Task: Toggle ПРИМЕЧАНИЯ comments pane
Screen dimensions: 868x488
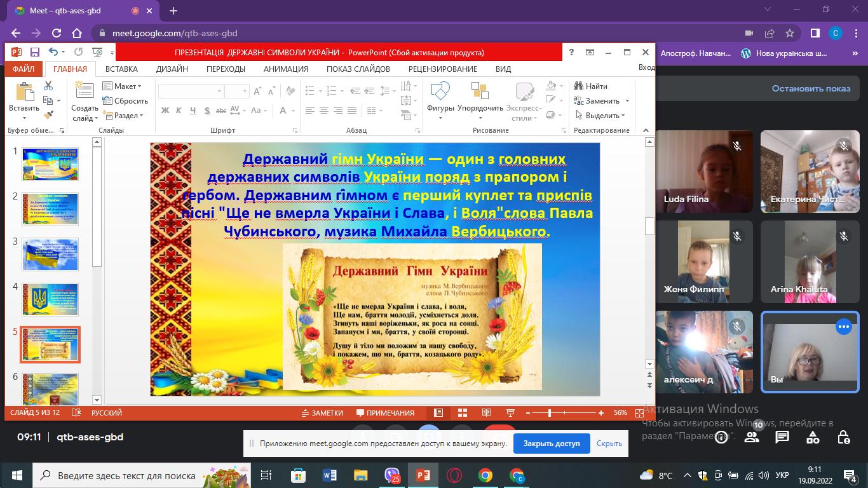Action: pyautogui.click(x=385, y=413)
